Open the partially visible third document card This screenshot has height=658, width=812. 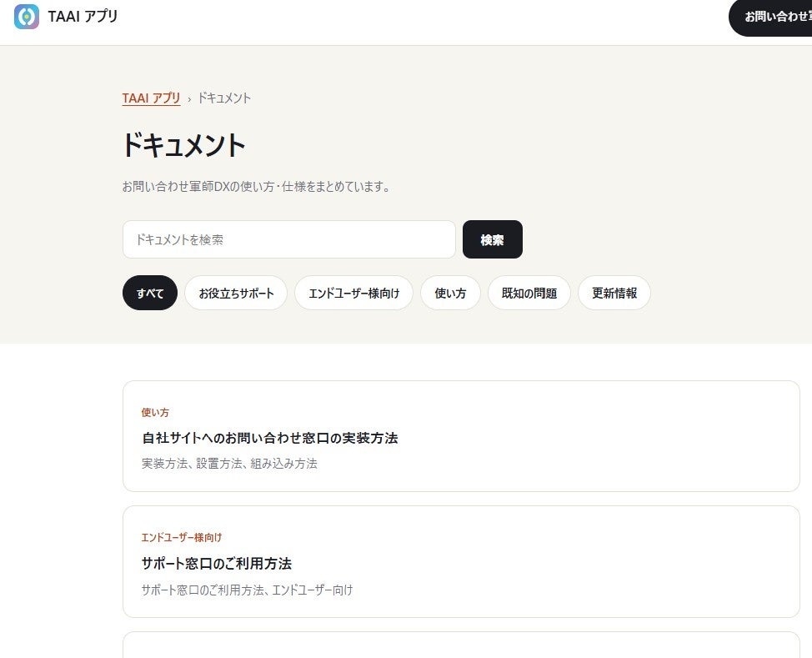461,645
